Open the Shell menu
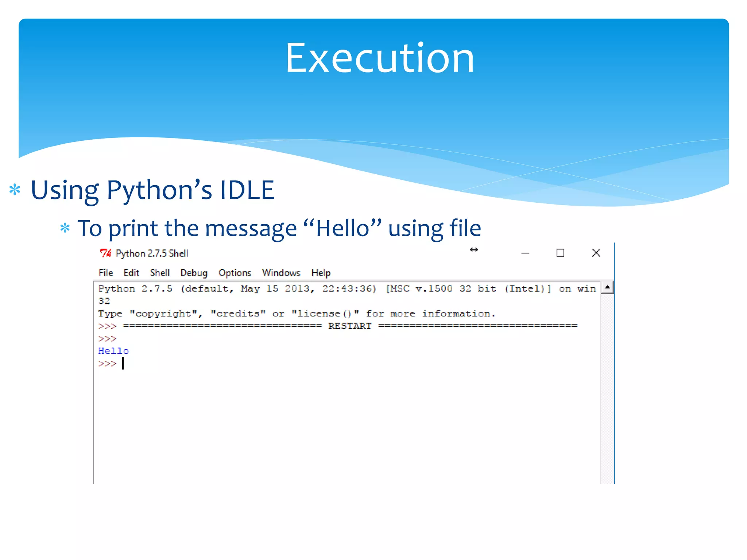Viewport: 747px width, 560px height. pos(160,273)
